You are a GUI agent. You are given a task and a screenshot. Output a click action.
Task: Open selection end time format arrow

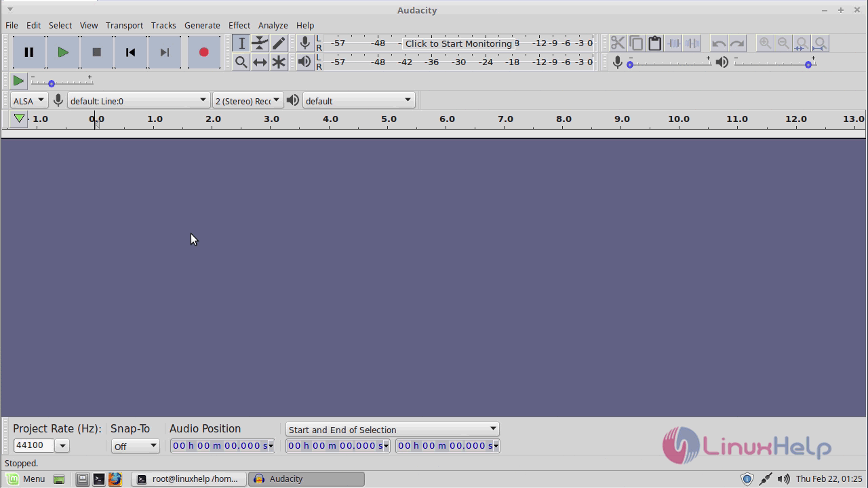tap(496, 445)
